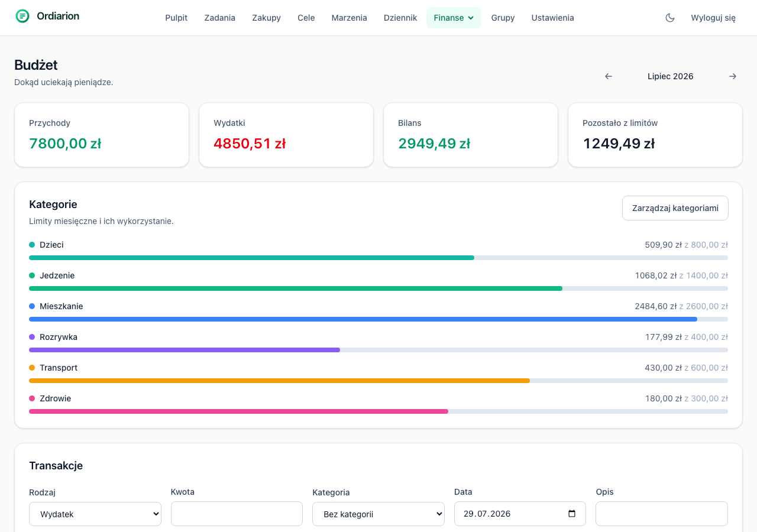Click the teal dot next to Dzieci
This screenshot has height=532, width=757.
point(32,245)
